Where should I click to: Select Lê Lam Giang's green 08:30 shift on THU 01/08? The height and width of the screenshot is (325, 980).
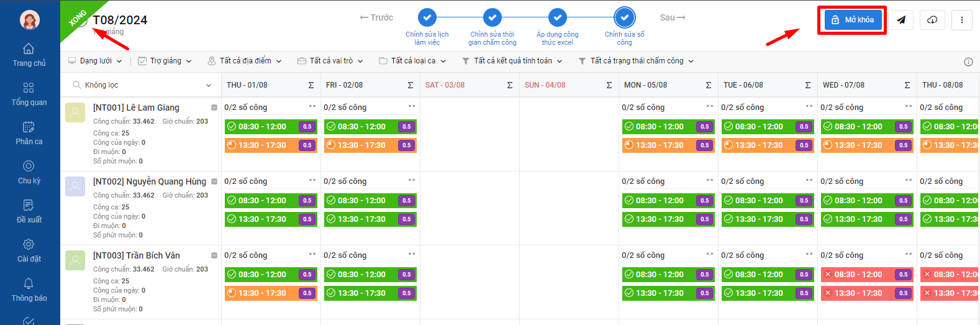[x=271, y=127]
